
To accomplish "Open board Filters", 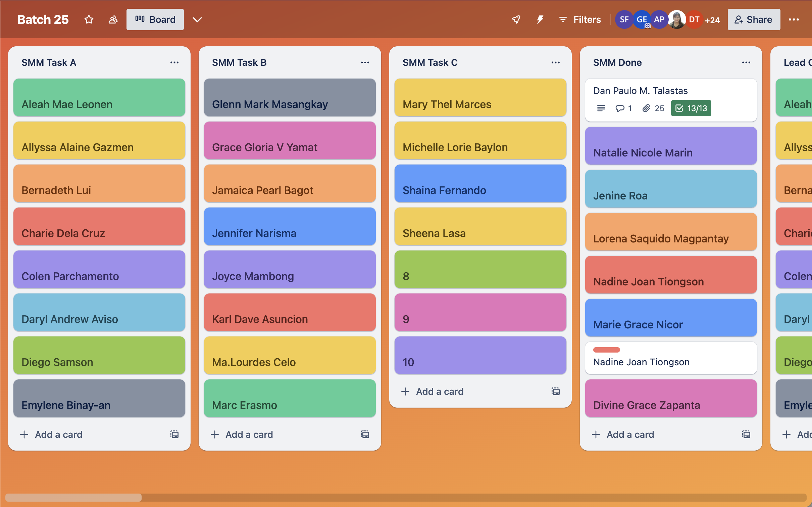I will click(580, 19).
